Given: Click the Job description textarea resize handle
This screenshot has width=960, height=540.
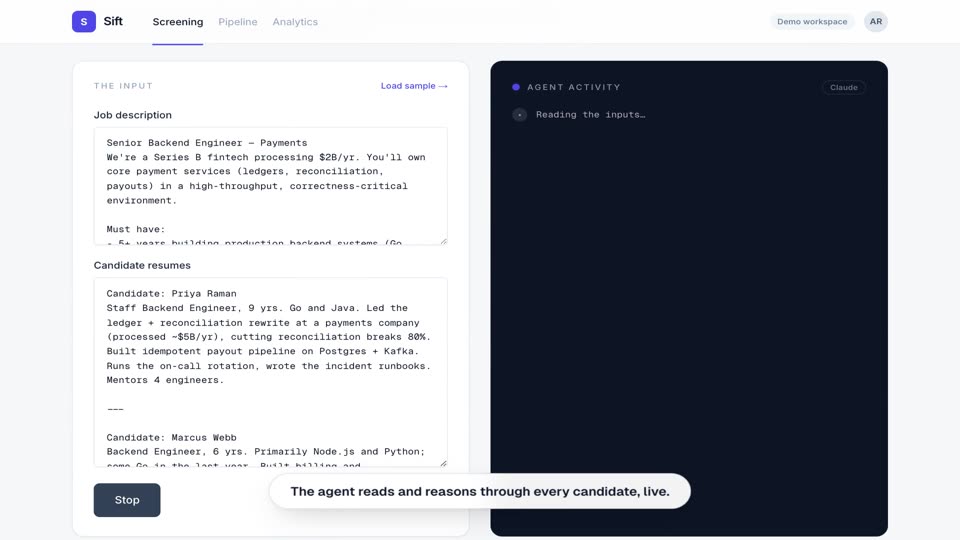Looking at the screenshot, I should tap(443, 241).
